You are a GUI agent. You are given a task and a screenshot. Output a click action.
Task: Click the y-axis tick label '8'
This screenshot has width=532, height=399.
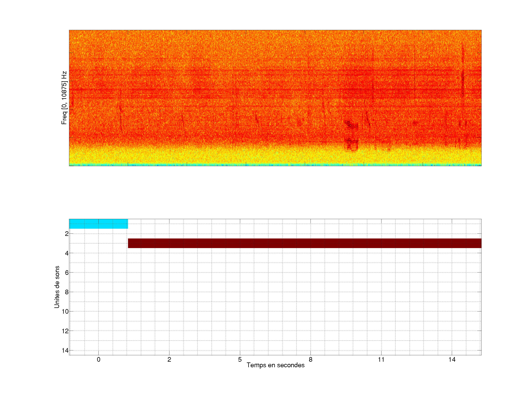coord(67,292)
